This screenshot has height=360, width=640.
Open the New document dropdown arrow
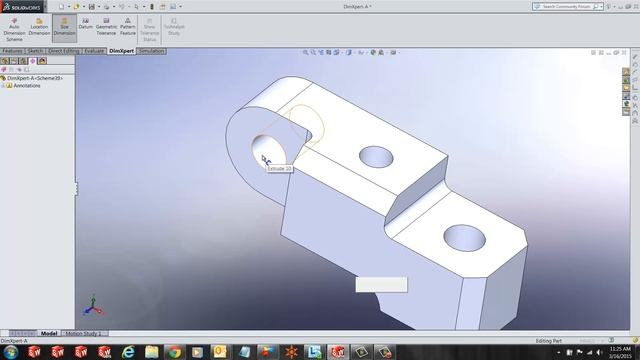coord(69,7)
